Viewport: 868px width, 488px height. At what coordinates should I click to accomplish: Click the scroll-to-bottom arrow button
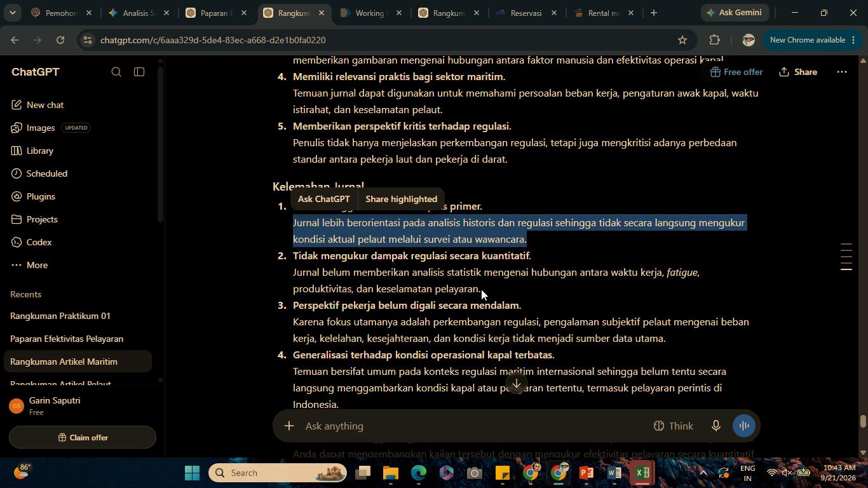pos(517,383)
